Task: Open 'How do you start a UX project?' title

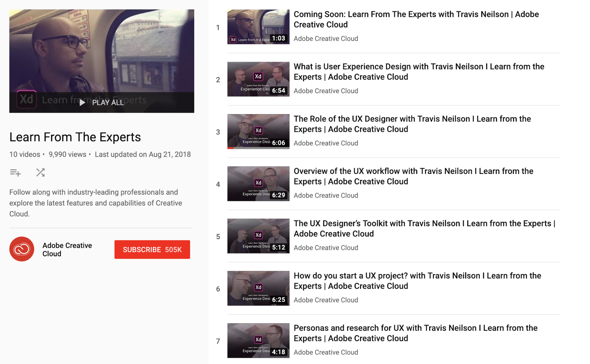Action: click(417, 281)
